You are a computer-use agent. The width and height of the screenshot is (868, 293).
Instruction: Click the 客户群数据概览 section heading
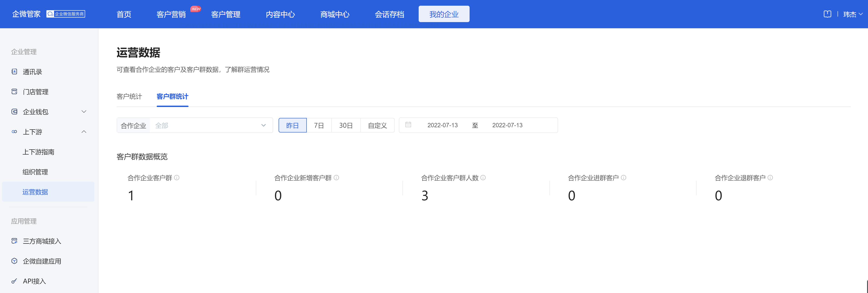142,157
